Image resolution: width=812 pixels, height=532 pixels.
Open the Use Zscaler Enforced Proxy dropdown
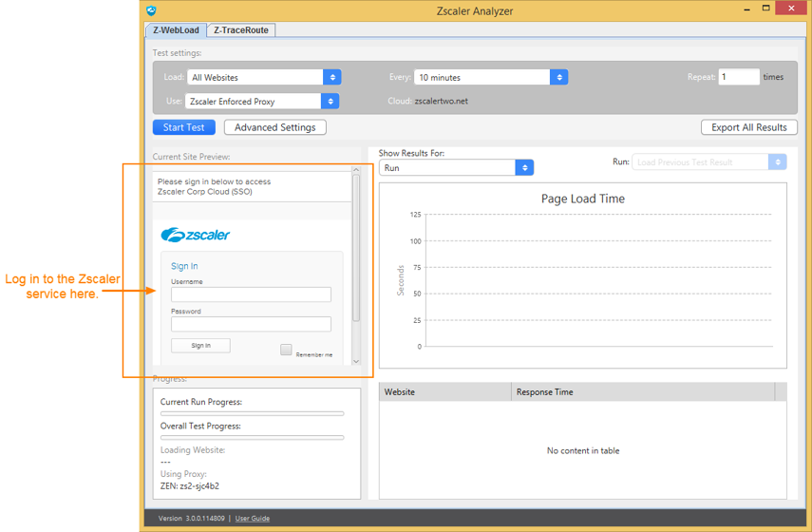click(262, 101)
